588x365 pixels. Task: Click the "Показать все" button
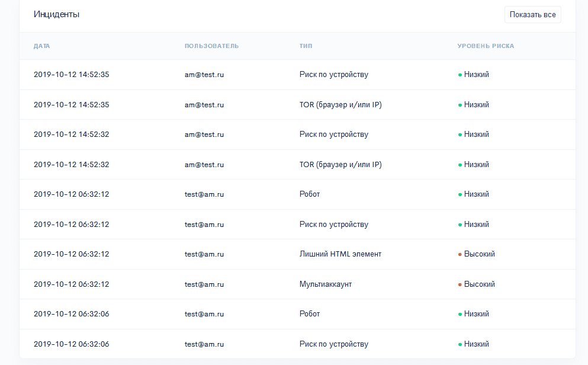tap(532, 15)
